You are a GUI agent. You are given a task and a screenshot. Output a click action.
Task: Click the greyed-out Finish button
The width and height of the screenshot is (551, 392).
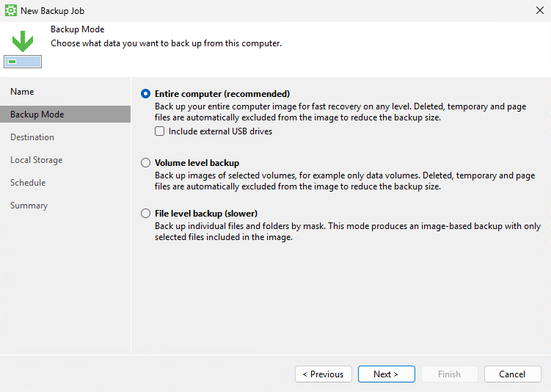coord(450,374)
